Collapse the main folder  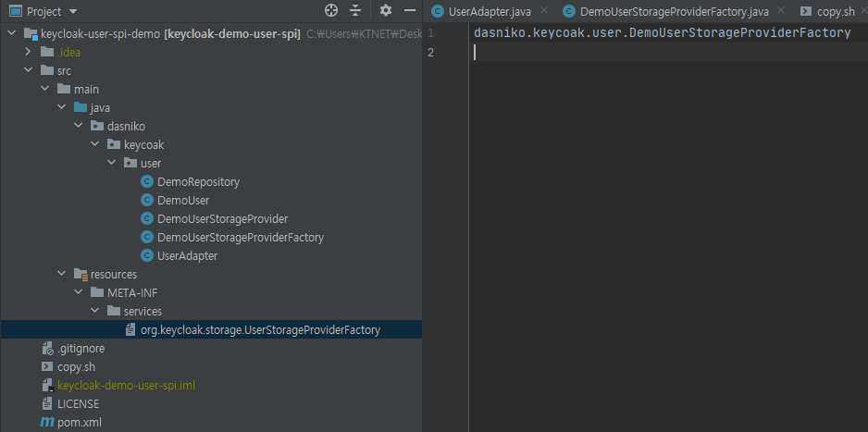[45, 89]
